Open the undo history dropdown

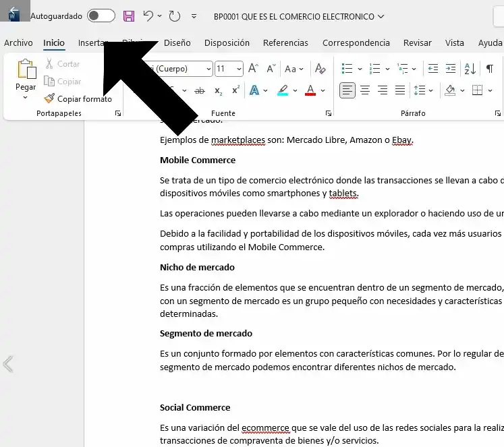click(159, 16)
